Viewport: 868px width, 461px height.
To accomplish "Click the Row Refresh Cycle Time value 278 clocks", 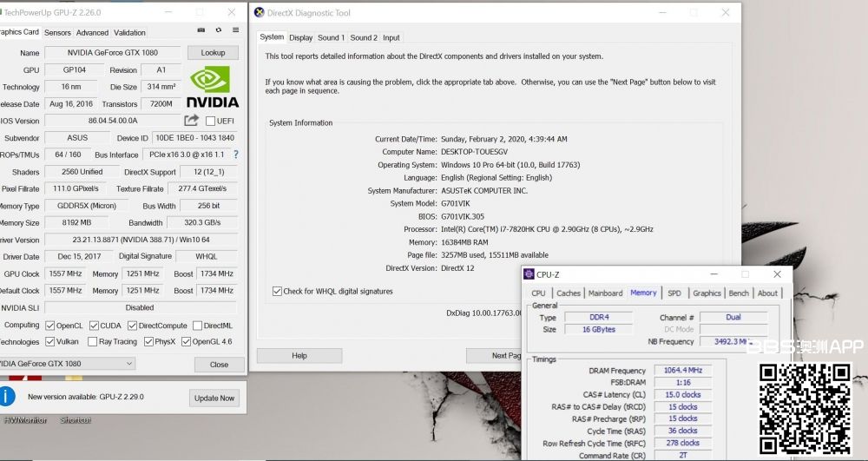I will coord(682,443).
